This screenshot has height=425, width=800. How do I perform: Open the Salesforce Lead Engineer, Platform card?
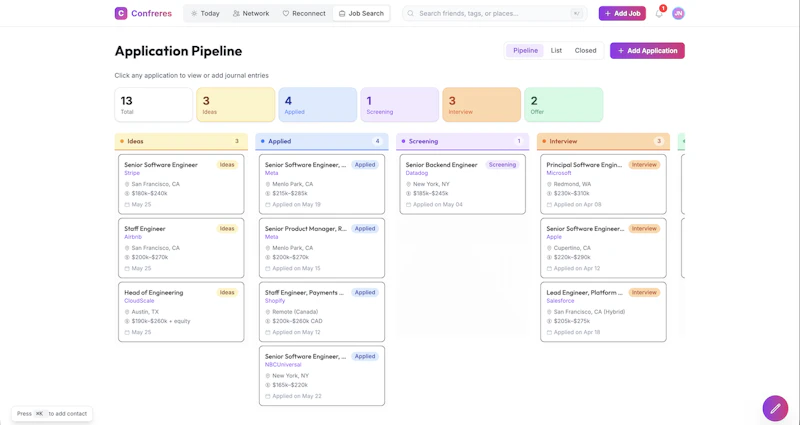(x=603, y=312)
